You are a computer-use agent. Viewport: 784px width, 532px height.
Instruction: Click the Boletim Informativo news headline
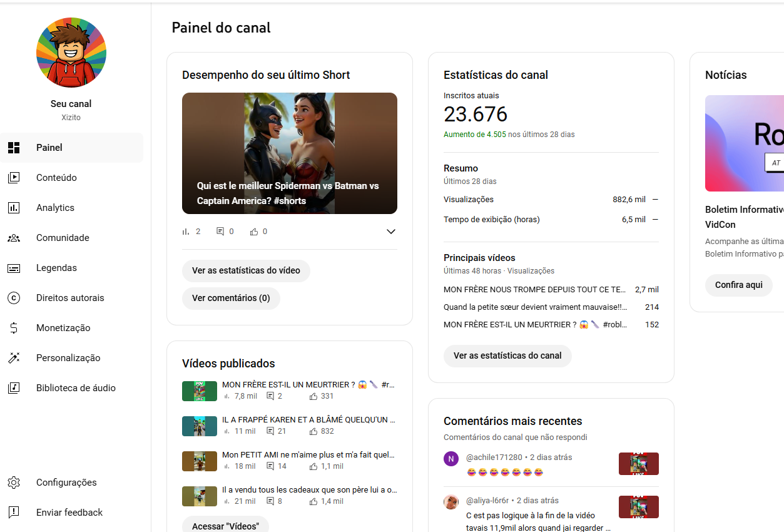pyautogui.click(x=745, y=217)
